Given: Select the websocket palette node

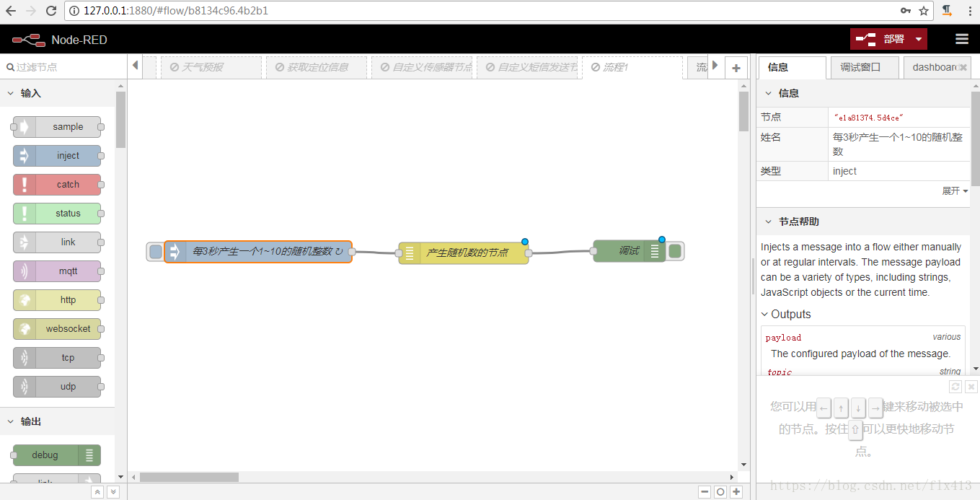Looking at the screenshot, I should pyautogui.click(x=57, y=329).
